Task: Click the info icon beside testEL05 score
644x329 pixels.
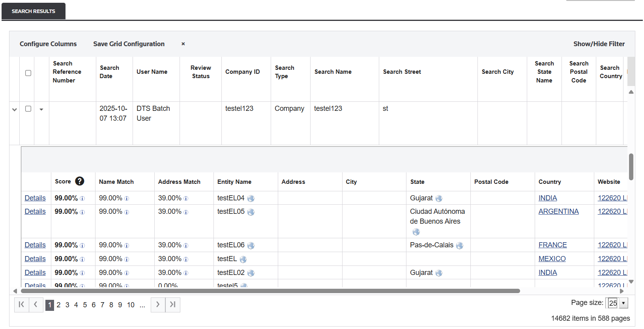Action: point(82,212)
